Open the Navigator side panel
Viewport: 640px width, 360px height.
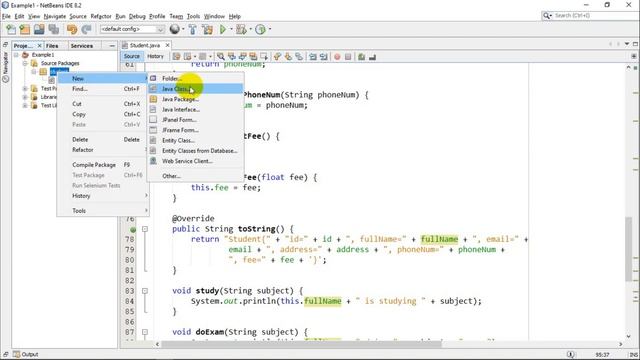pyautogui.click(x=6, y=66)
